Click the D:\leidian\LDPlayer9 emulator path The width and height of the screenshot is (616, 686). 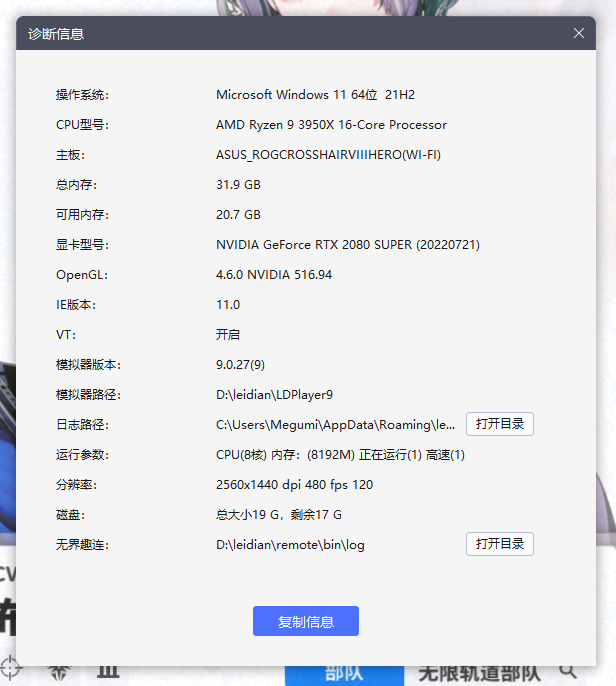point(275,395)
